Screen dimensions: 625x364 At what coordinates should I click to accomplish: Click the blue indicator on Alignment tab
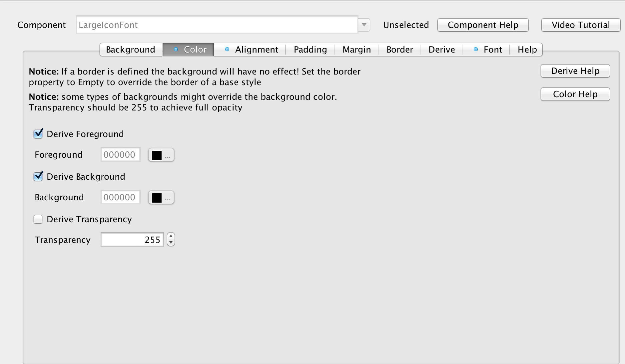228,49
